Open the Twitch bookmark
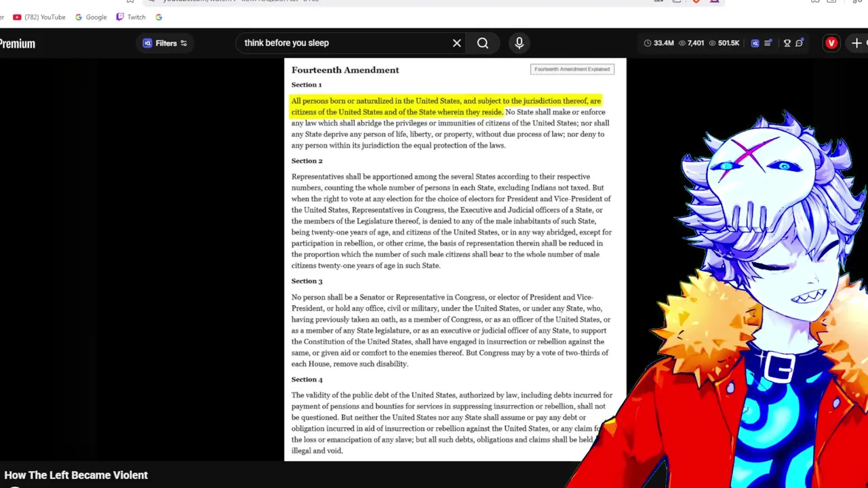868x488 pixels. (x=131, y=17)
